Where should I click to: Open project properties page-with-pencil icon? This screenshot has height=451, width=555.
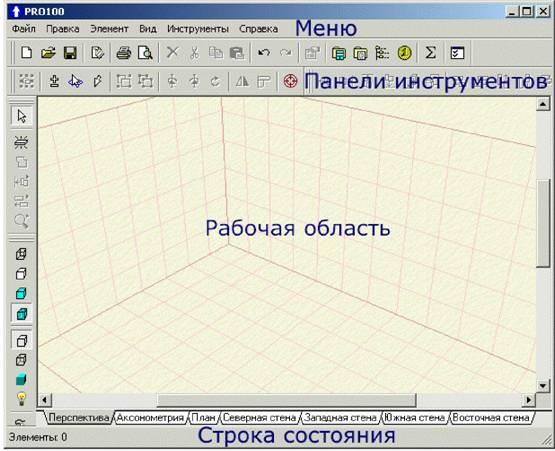coord(97,53)
